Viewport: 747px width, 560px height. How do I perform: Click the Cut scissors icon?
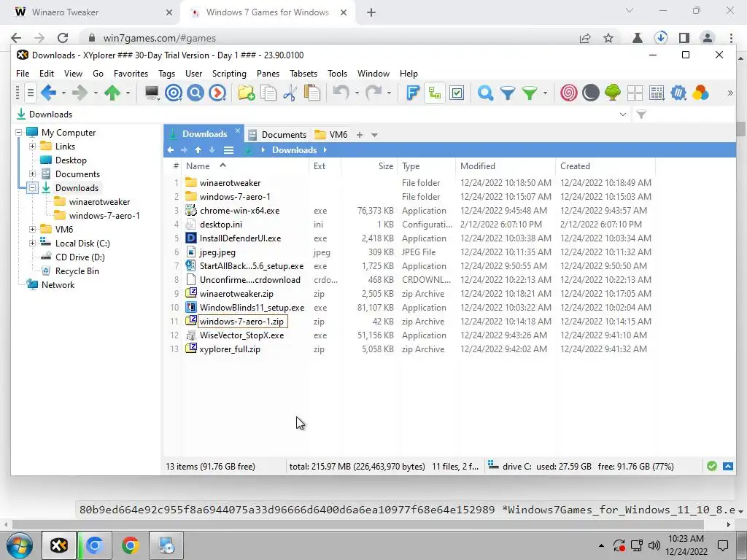click(290, 93)
